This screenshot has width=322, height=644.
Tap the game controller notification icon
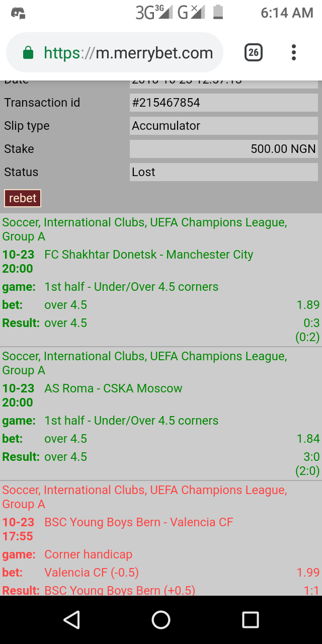[18, 13]
